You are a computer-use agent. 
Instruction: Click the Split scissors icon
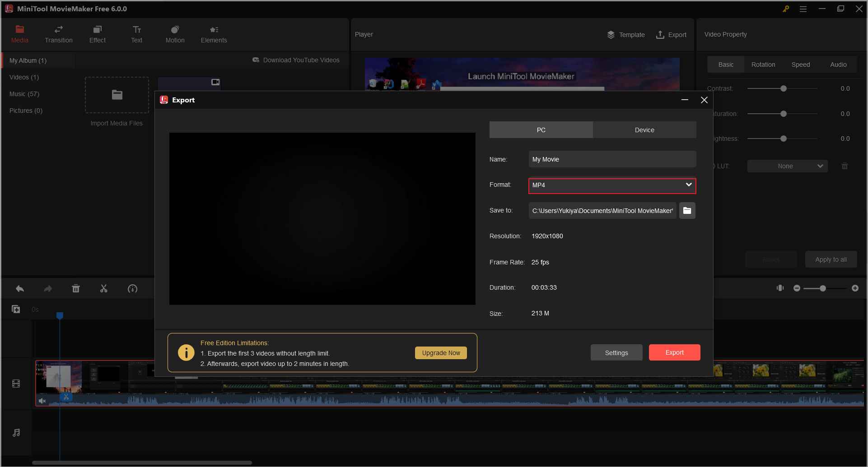(104, 289)
